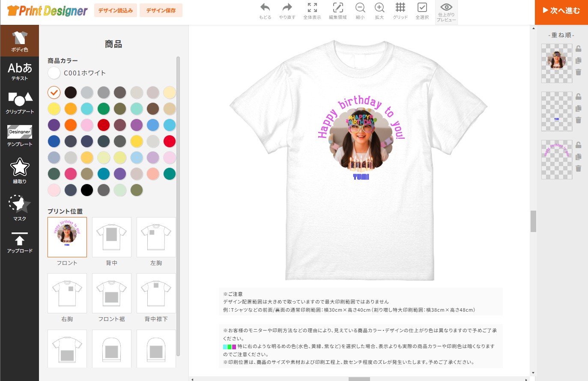This screenshot has width=588, height=381.
Task: Open the Clipart (クリップアート) tool
Action: tap(20, 102)
